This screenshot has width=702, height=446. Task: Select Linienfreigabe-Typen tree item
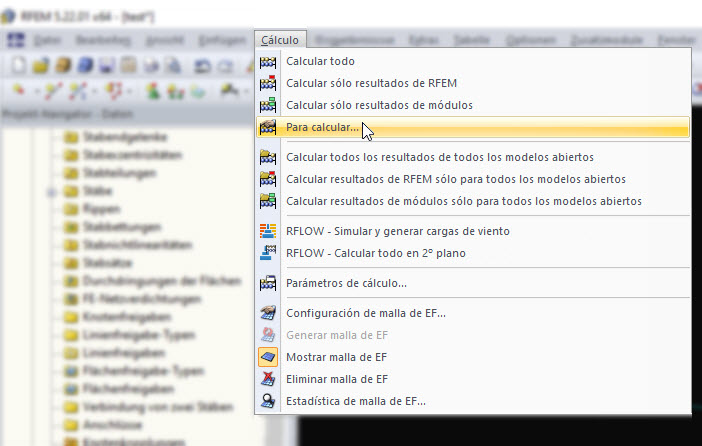click(139, 335)
